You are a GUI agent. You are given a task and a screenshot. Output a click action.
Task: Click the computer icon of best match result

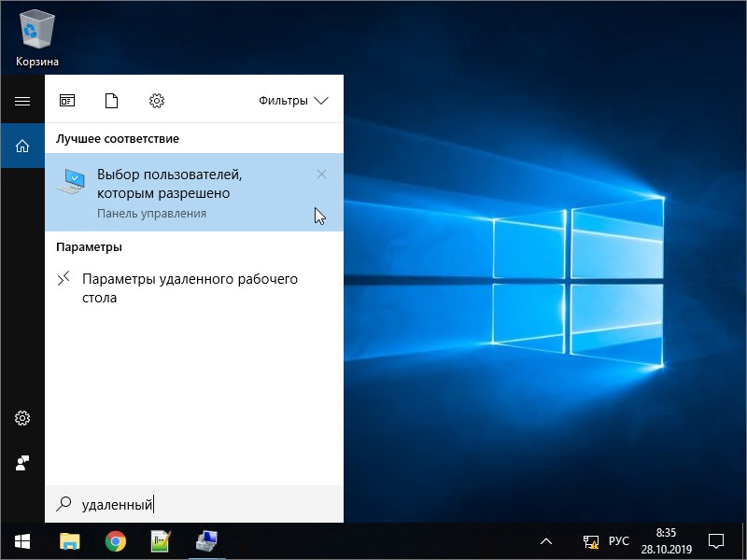click(72, 181)
